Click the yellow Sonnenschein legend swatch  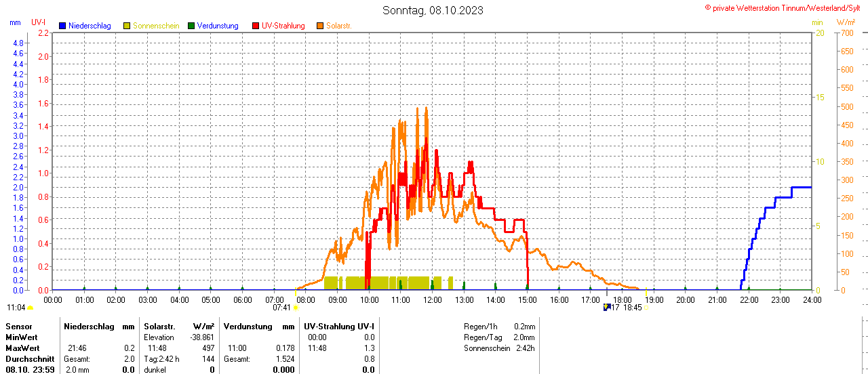127,26
